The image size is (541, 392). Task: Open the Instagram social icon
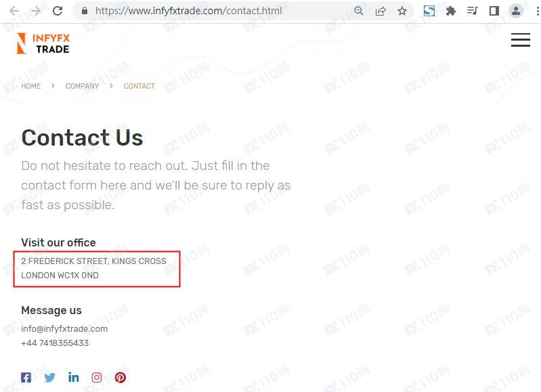tap(97, 378)
